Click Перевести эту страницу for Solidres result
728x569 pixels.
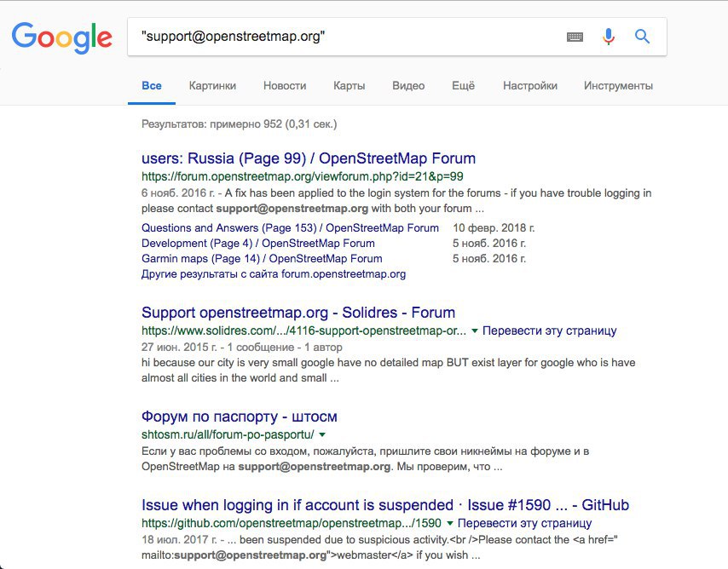[549, 330]
